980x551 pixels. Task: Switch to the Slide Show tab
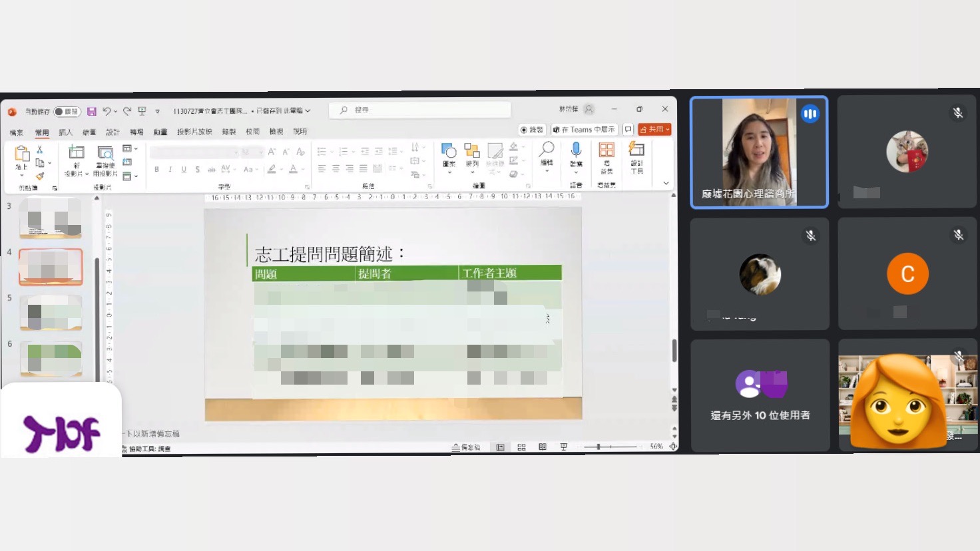click(194, 132)
